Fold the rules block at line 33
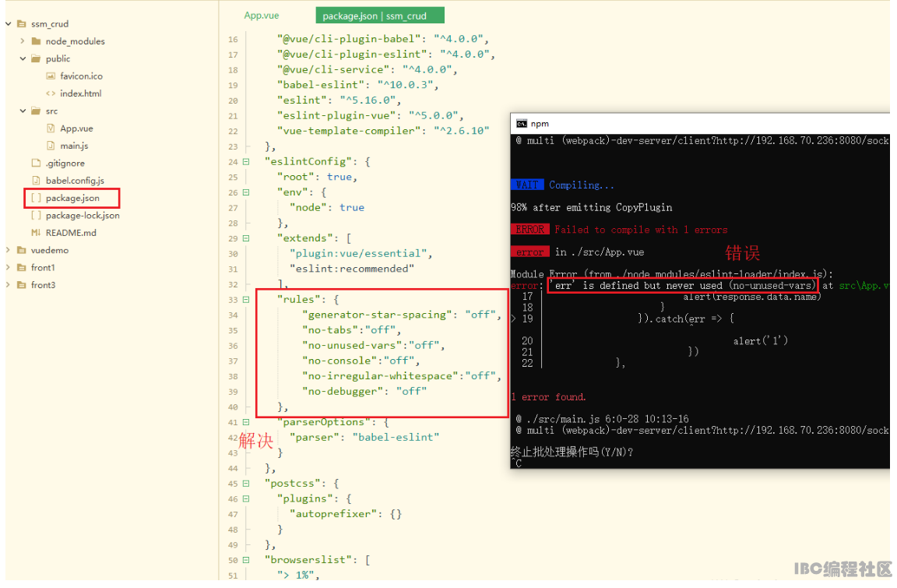 tap(246, 300)
